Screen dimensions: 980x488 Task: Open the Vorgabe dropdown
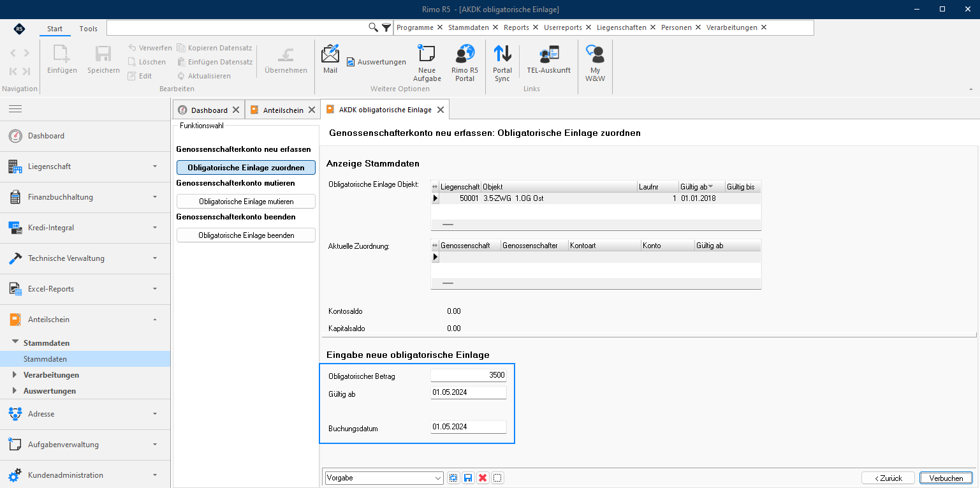[x=384, y=478]
